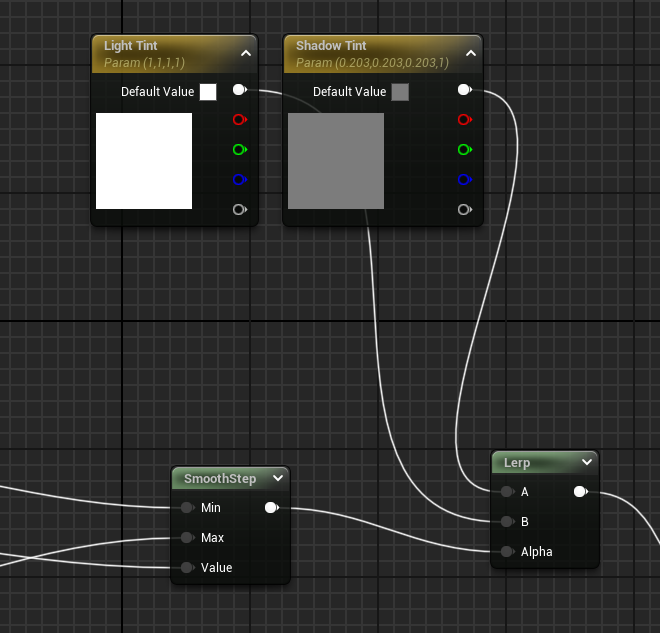This screenshot has width=660, height=633.
Task: Select the Lerp node by its title
Action: (530, 463)
